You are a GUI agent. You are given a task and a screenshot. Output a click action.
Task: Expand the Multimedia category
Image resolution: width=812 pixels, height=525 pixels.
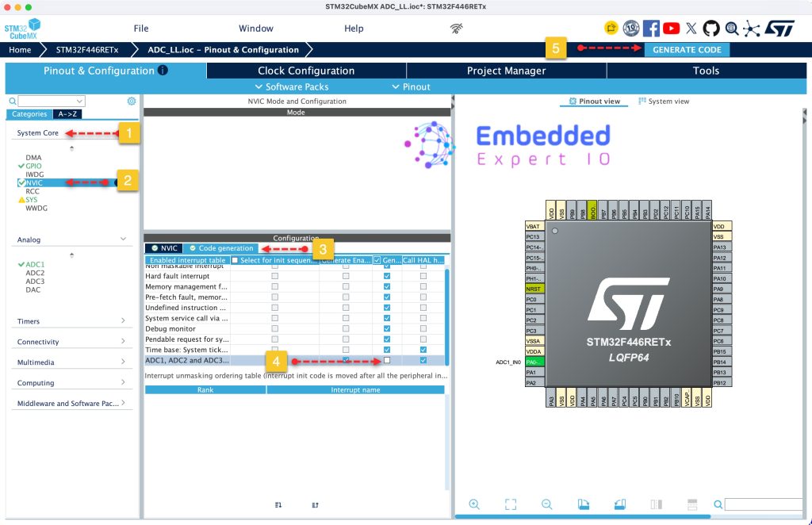[x=71, y=362]
